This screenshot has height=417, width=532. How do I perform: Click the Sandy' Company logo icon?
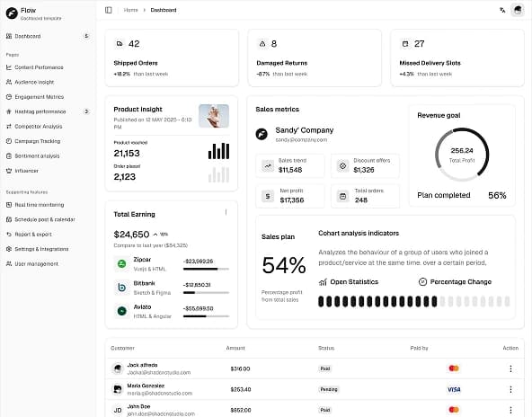coord(262,134)
